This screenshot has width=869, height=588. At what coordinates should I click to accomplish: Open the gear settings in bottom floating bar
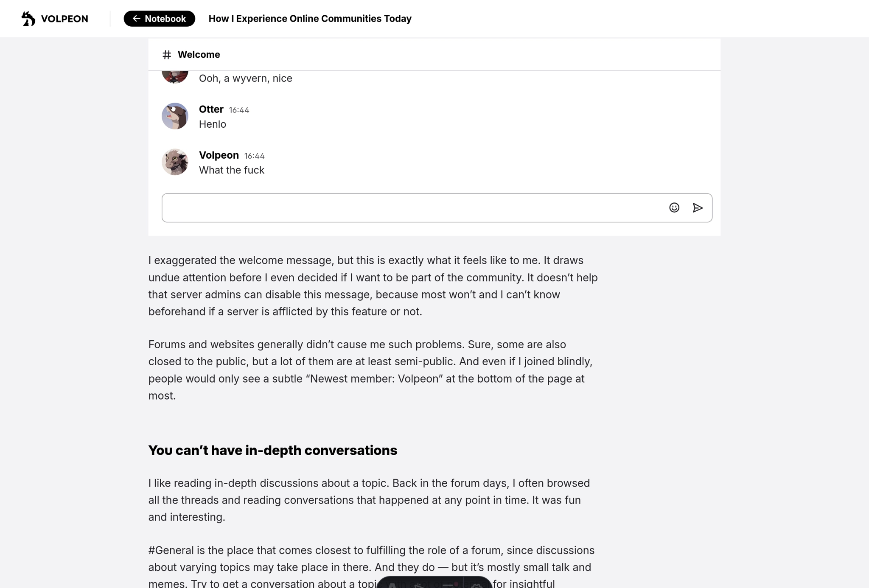[476, 585]
